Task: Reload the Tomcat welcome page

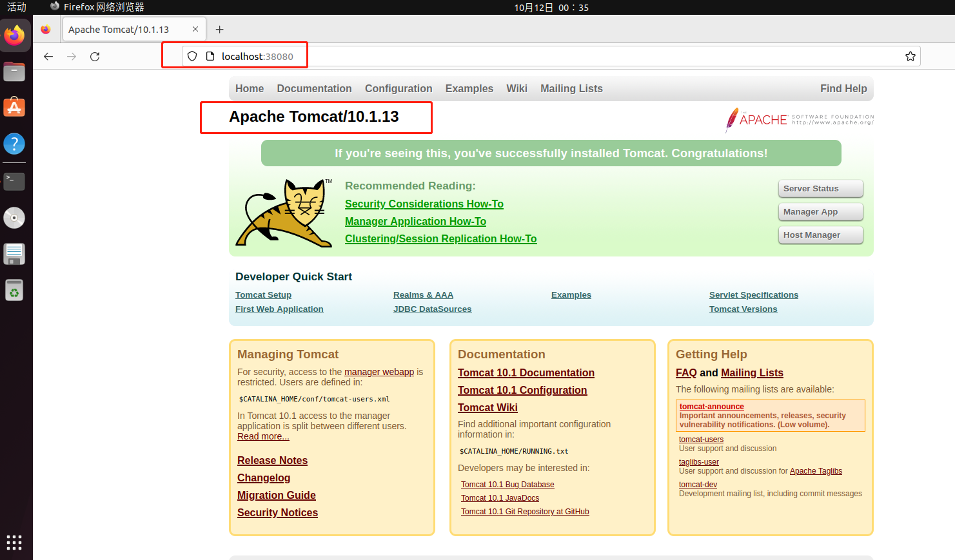Action: point(94,56)
